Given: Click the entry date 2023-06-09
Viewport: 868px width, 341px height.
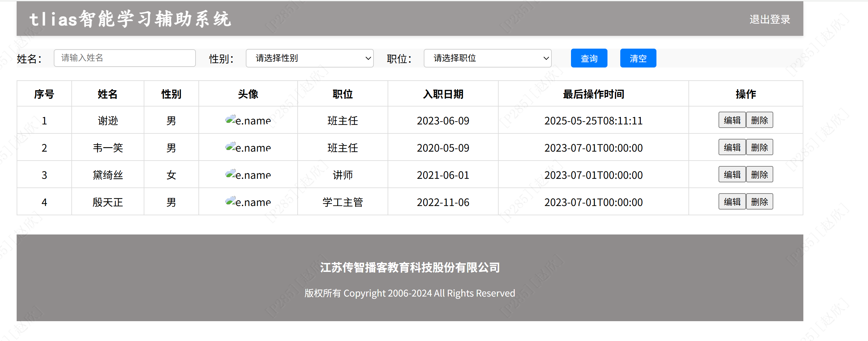Looking at the screenshot, I should point(443,121).
